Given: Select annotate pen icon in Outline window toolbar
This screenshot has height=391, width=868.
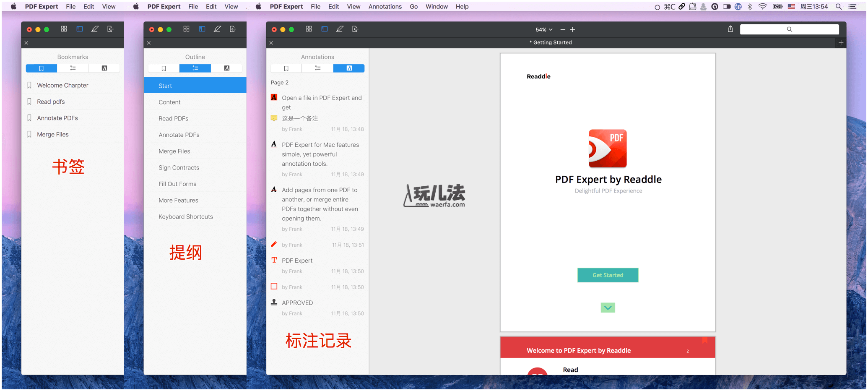Looking at the screenshot, I should click(218, 29).
